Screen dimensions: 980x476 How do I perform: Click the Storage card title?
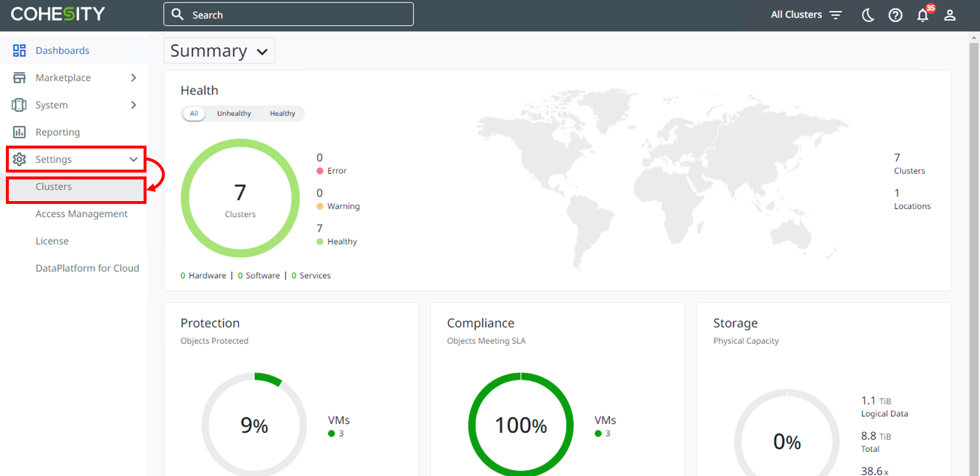[735, 323]
